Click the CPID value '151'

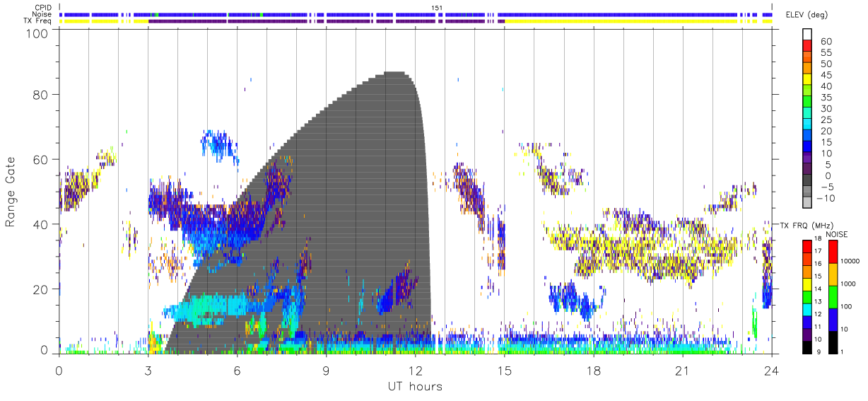(x=437, y=8)
